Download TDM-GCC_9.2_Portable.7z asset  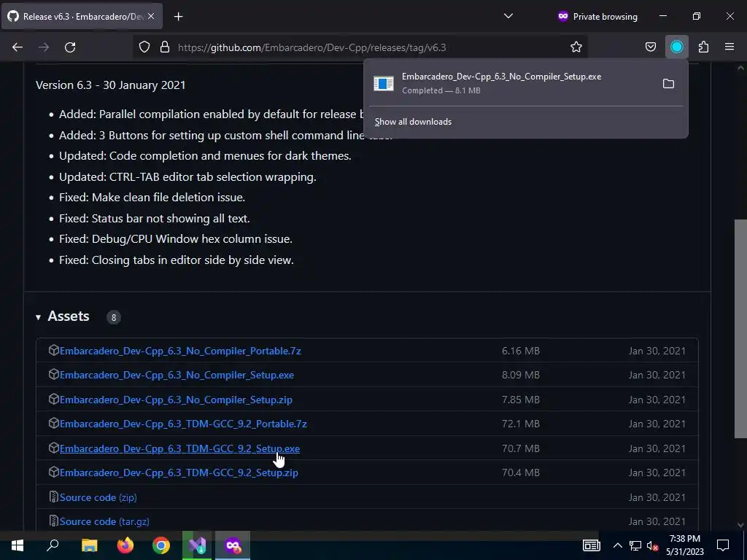(x=183, y=424)
